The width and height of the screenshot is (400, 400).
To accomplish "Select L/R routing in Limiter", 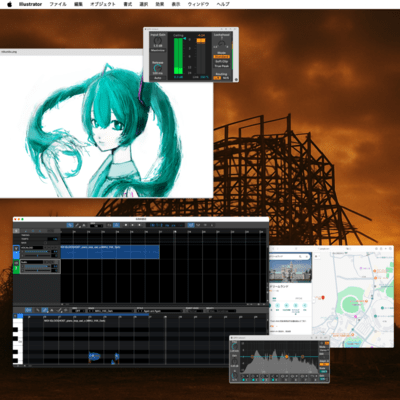I will pos(217,78).
